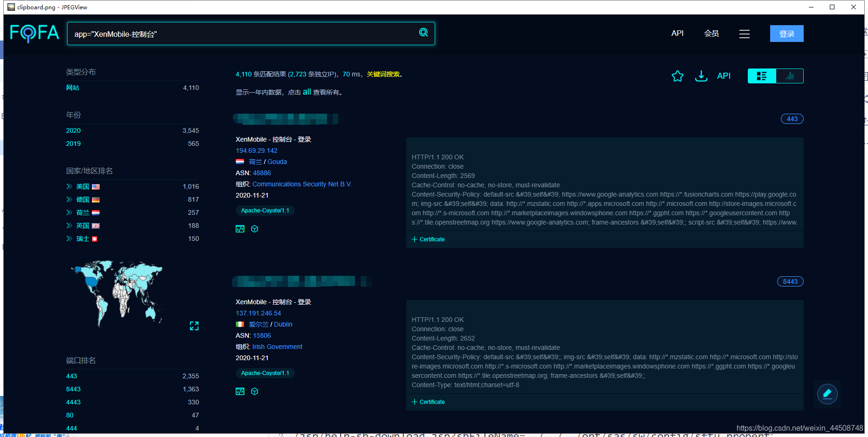Click the 登录 login button
868x437 pixels.
(x=787, y=34)
